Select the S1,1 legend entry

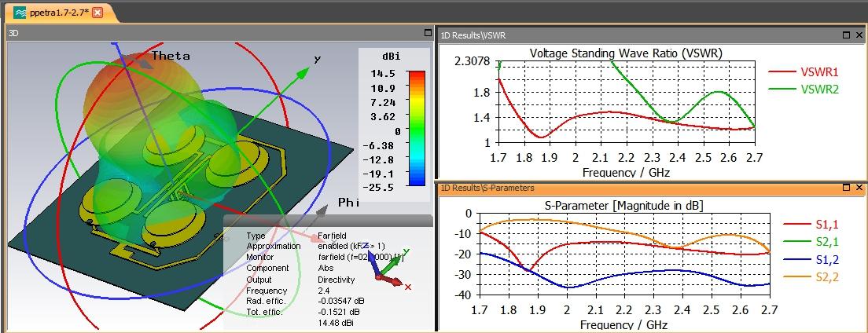[x=811, y=224]
